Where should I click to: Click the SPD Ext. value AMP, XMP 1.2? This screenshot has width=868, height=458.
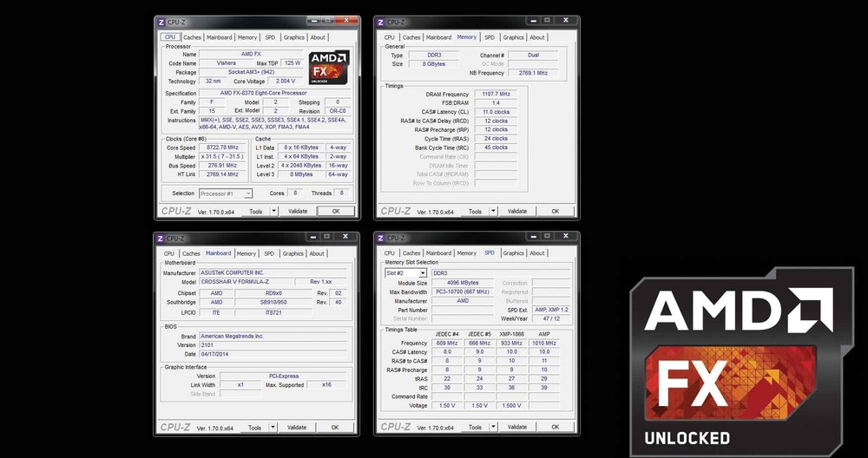coord(551,310)
